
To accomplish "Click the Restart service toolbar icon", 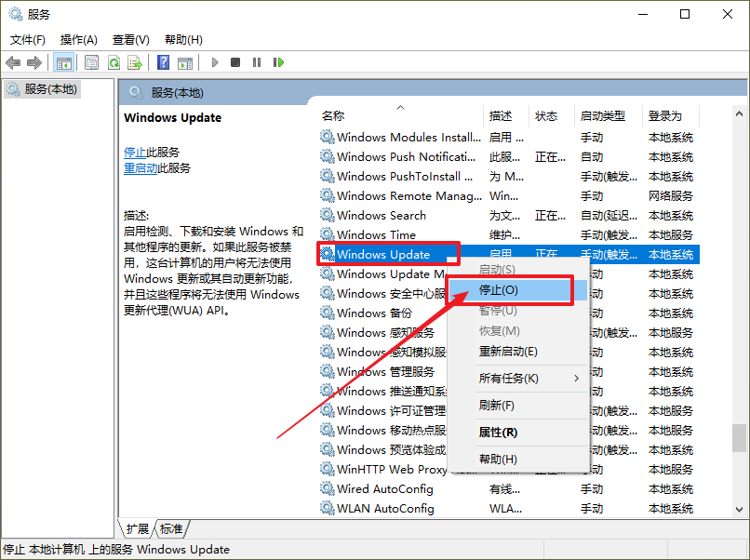I will tap(278, 62).
